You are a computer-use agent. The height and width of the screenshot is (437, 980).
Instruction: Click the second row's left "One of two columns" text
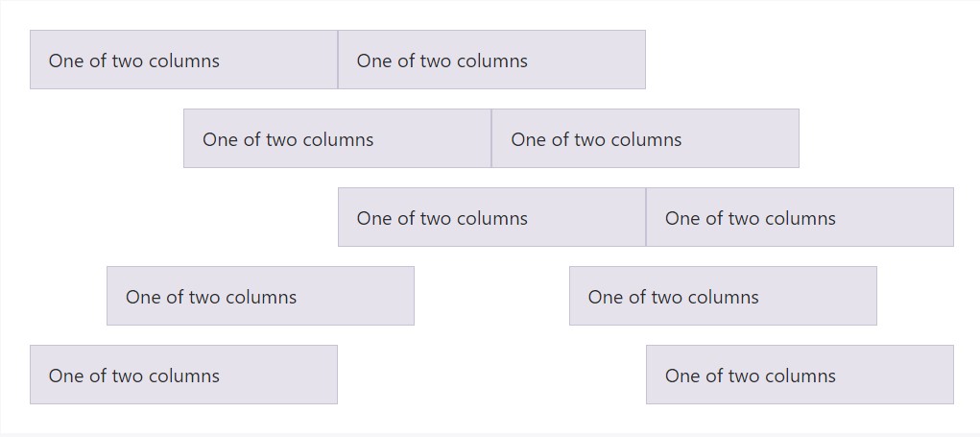[x=288, y=139]
